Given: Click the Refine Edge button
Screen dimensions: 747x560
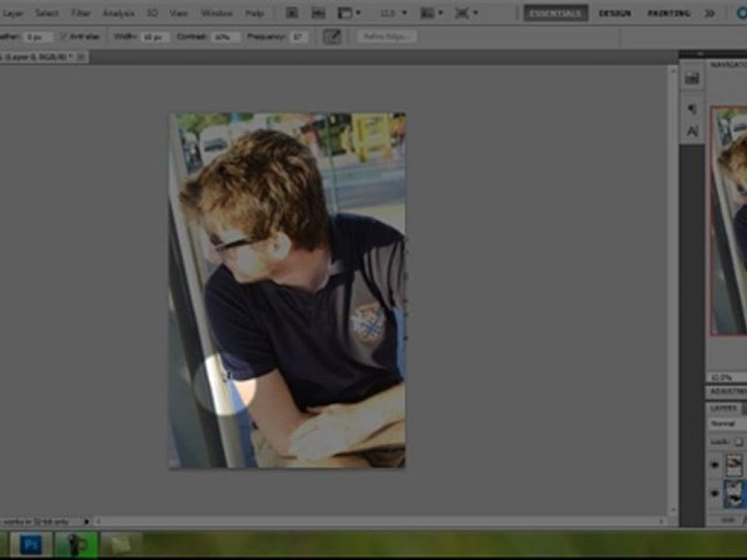Looking at the screenshot, I should point(387,37).
